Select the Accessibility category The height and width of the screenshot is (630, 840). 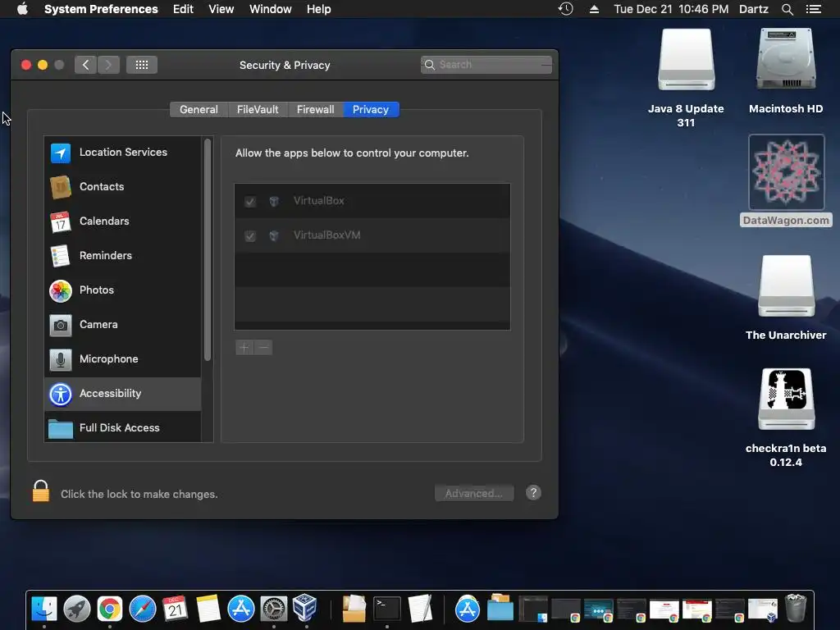[x=123, y=394]
